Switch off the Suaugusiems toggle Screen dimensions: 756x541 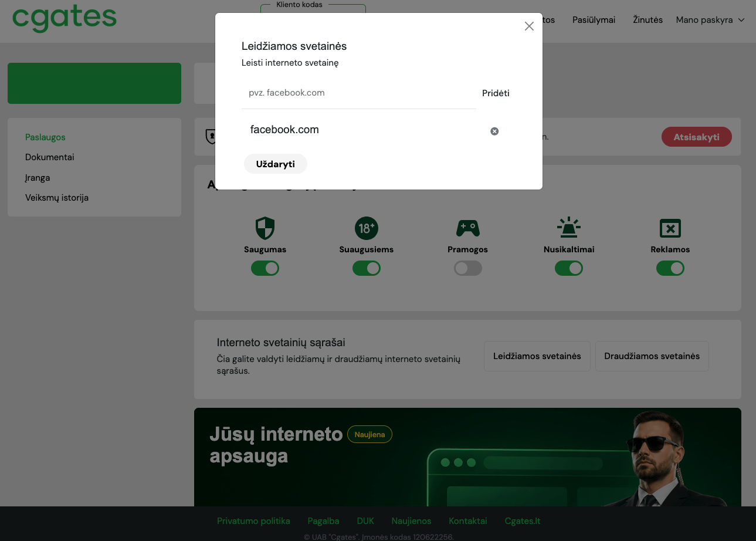[367, 268]
